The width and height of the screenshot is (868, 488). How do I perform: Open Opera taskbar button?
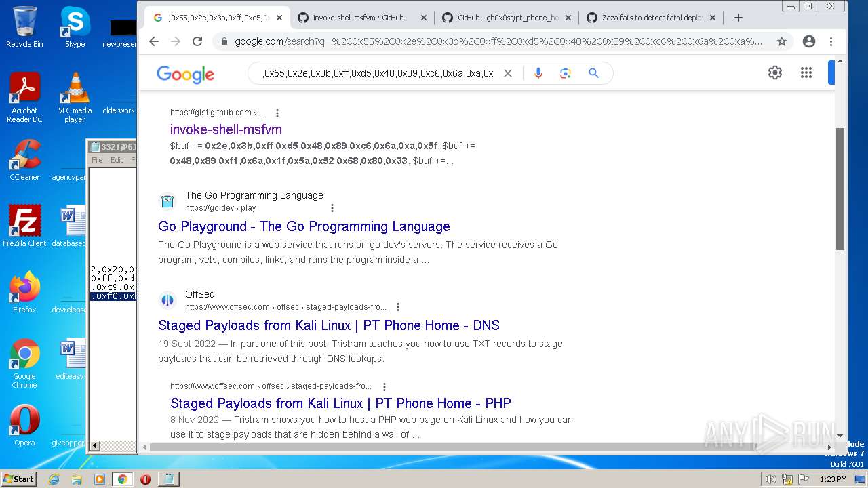pyautogui.click(x=145, y=479)
